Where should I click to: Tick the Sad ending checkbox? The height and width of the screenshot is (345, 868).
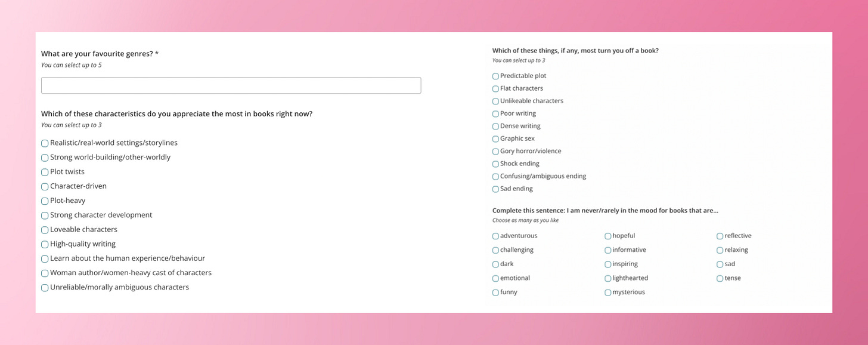(x=495, y=189)
